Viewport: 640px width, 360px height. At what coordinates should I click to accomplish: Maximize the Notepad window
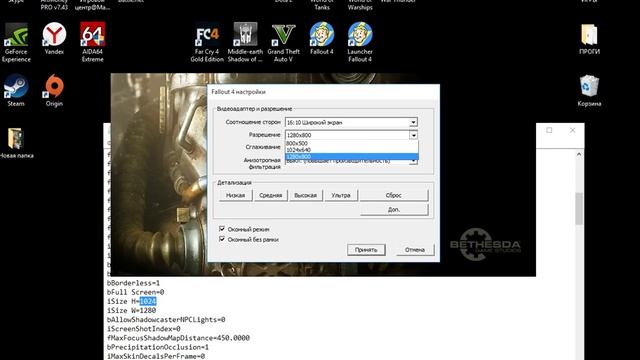point(549,130)
